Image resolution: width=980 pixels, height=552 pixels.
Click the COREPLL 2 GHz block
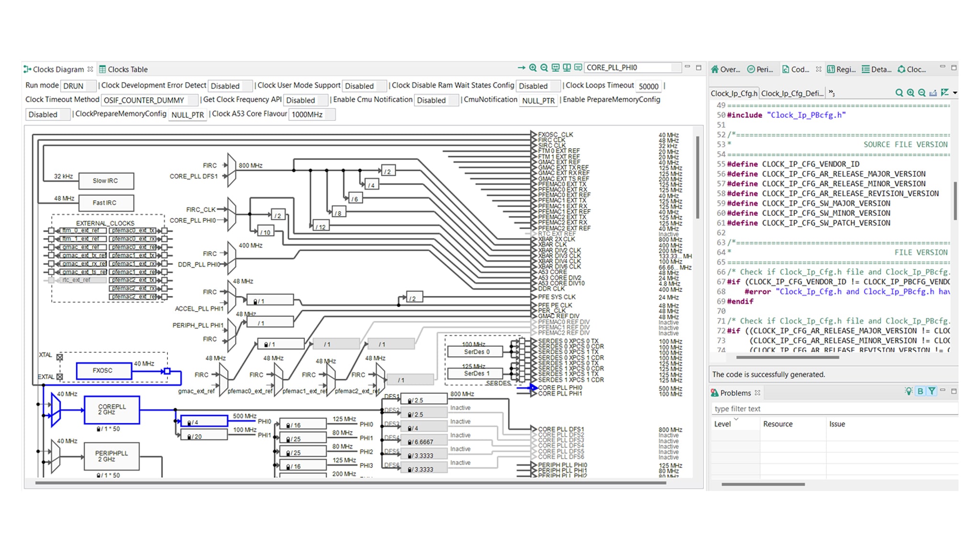112,410
